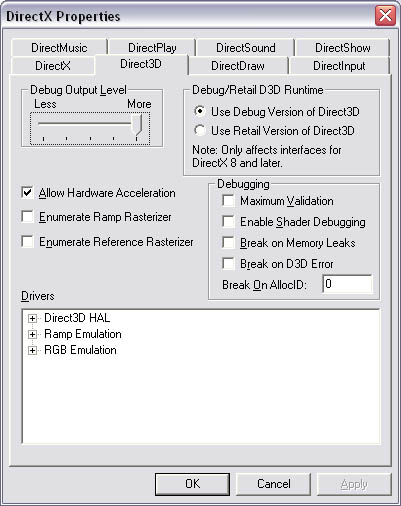Select the Direct3D tab

point(141,64)
